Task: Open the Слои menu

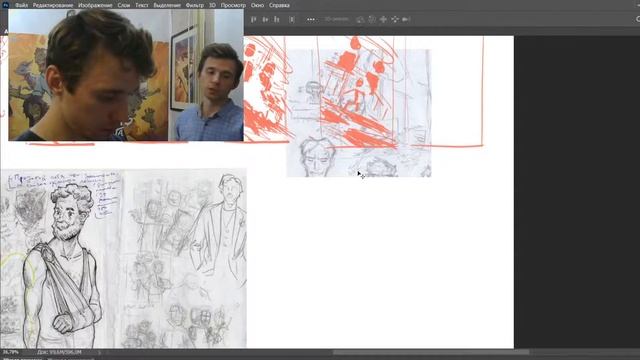Action: 124,5
